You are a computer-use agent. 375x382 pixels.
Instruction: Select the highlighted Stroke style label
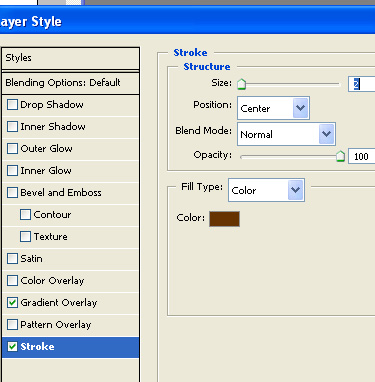[x=37, y=347]
